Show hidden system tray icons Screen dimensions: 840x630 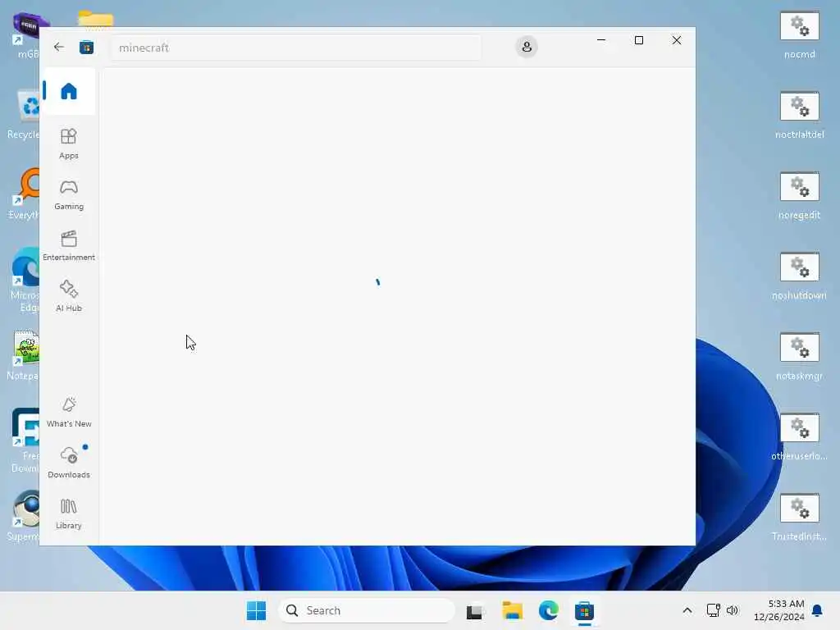pyautogui.click(x=687, y=610)
